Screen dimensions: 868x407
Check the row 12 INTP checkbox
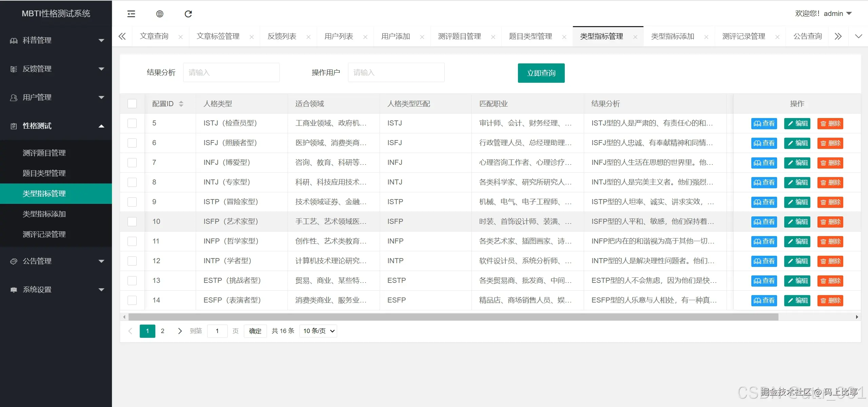pyautogui.click(x=132, y=261)
